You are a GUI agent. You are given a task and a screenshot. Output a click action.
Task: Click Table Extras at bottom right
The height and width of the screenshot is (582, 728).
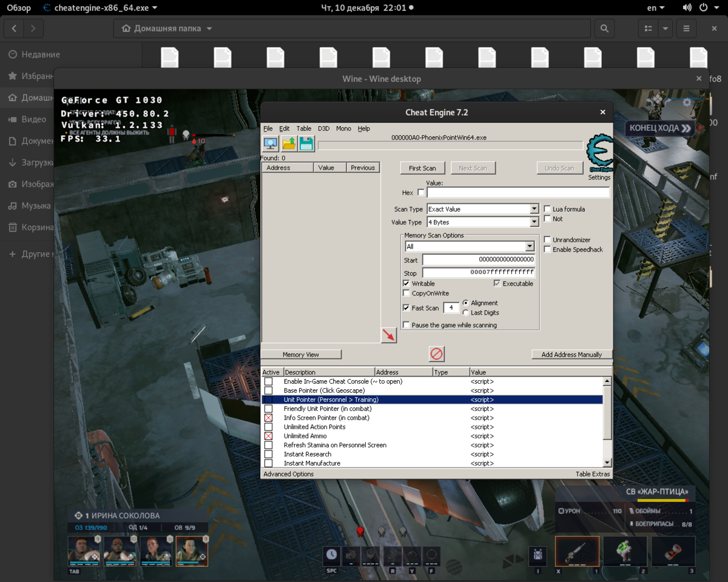coord(593,474)
